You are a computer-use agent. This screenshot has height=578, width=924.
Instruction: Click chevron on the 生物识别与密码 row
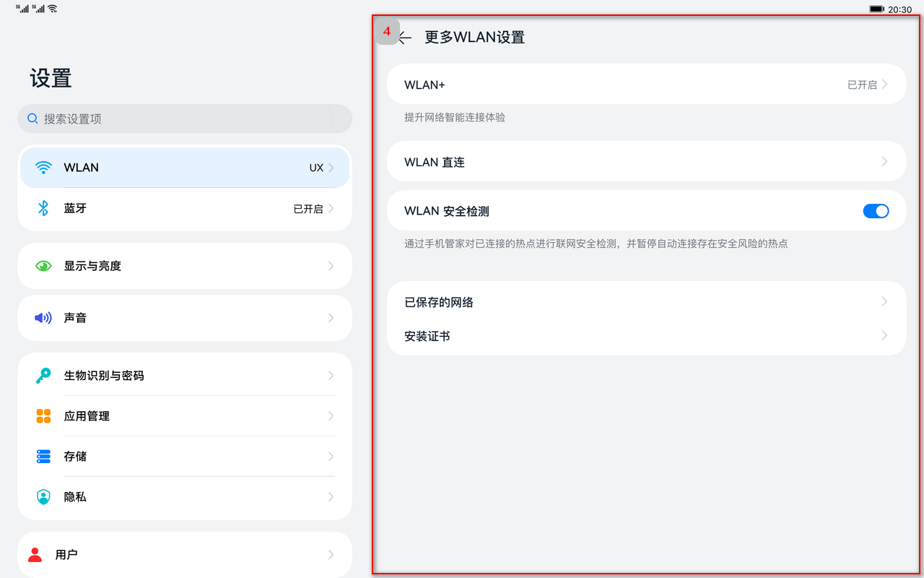[x=331, y=376]
